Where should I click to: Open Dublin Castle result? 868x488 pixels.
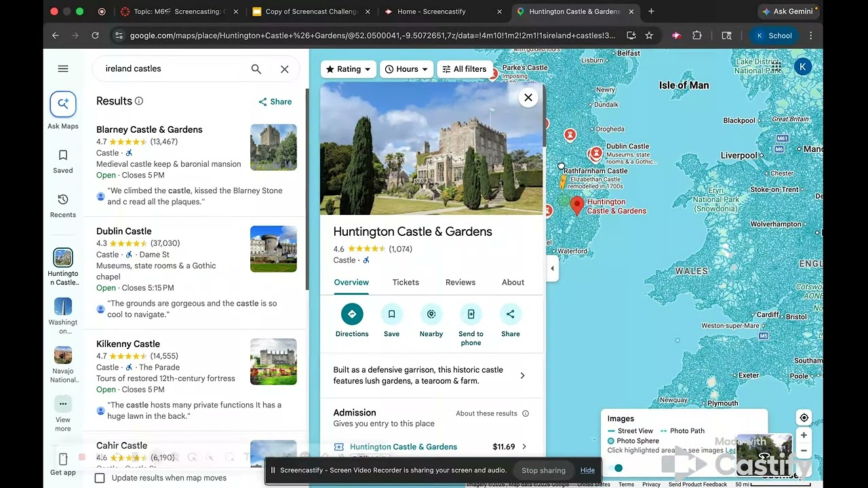[124, 231]
